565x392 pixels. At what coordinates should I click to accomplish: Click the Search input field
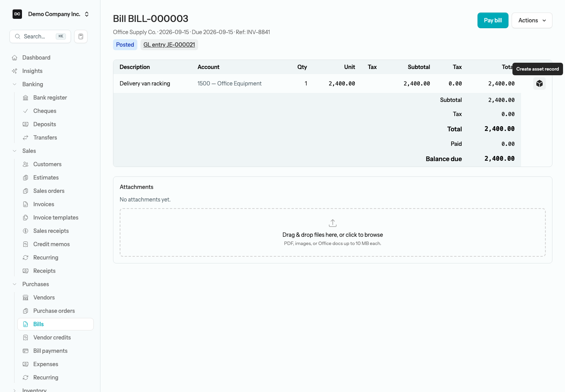pyautogui.click(x=40, y=36)
